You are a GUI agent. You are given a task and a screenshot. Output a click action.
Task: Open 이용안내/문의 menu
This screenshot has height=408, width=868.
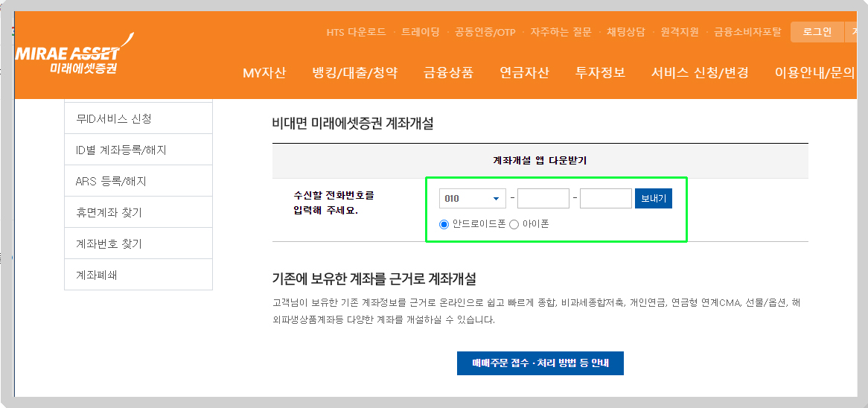815,72
